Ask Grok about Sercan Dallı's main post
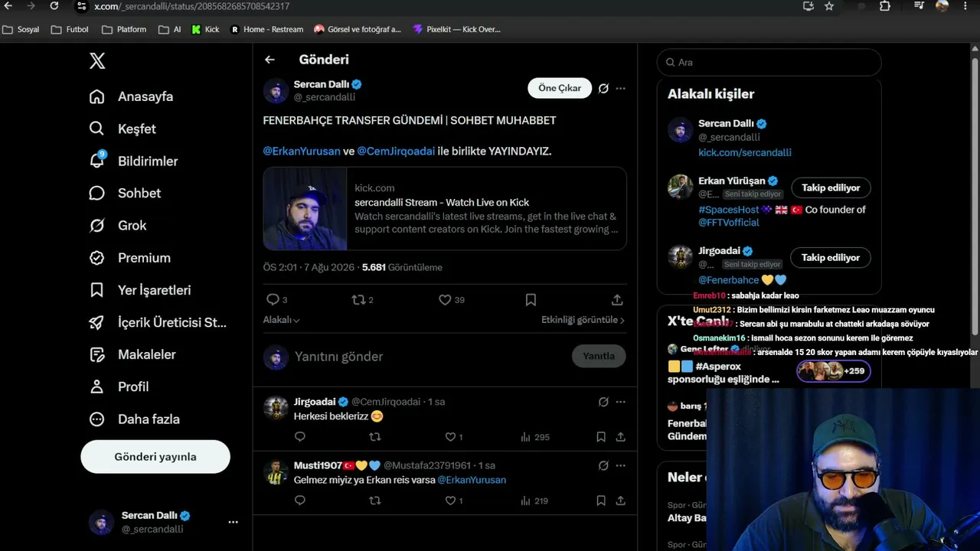980x551 pixels. (603, 88)
